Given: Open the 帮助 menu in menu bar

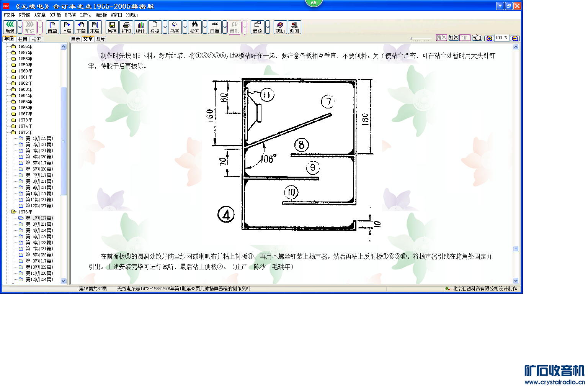Looking at the screenshot, I should pyautogui.click(x=132, y=15).
